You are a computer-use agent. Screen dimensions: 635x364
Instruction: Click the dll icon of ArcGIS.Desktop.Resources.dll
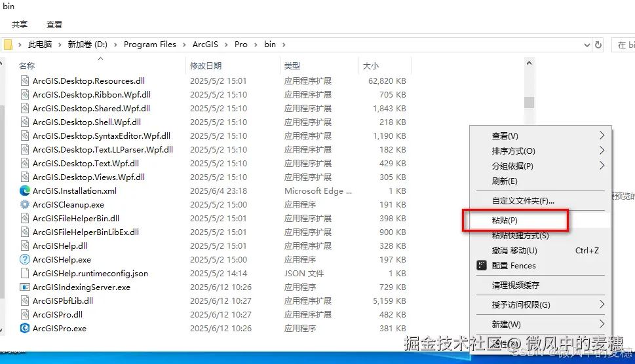coord(25,81)
